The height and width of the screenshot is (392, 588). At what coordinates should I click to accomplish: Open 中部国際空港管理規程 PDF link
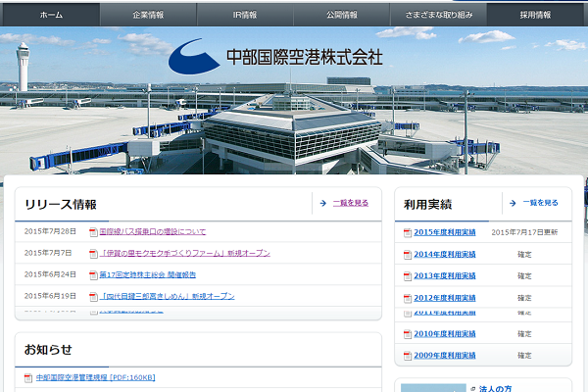96,377
